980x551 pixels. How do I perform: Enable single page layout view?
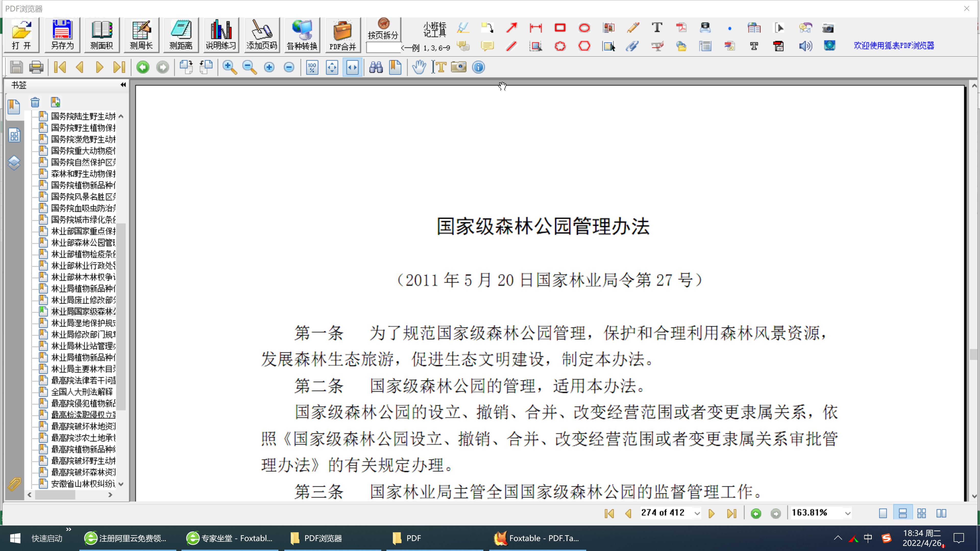(x=883, y=513)
